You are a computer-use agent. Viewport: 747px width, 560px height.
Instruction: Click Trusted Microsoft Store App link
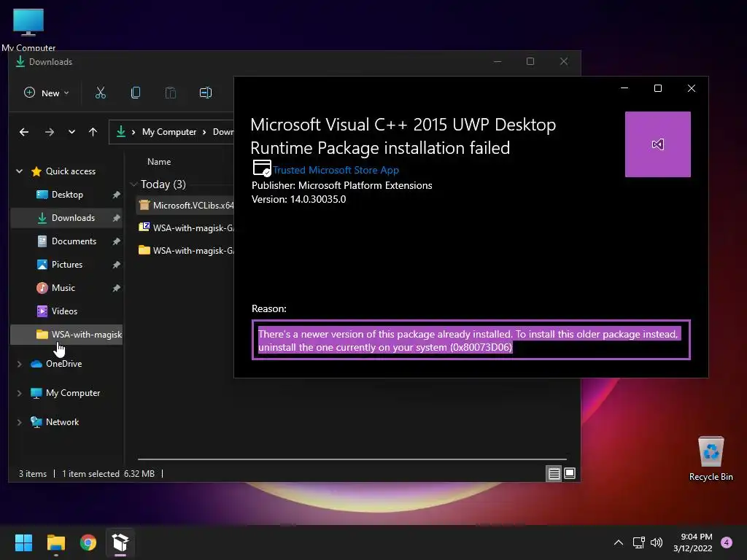point(336,170)
